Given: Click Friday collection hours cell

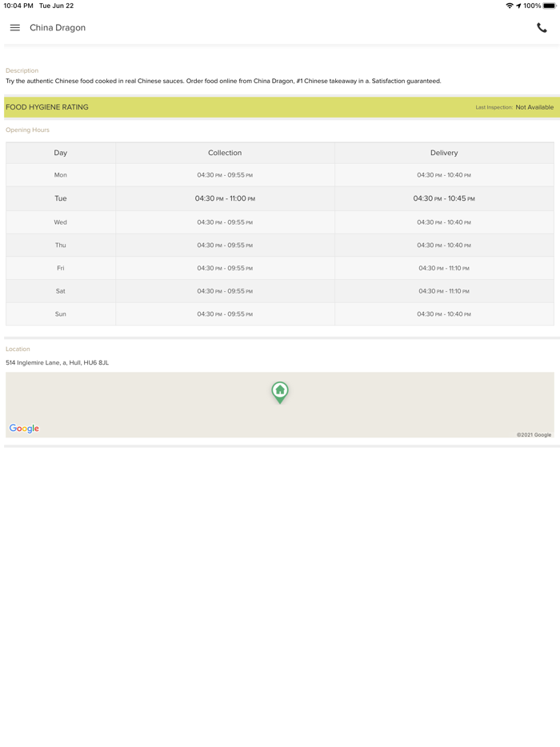Looking at the screenshot, I should click(x=225, y=268).
